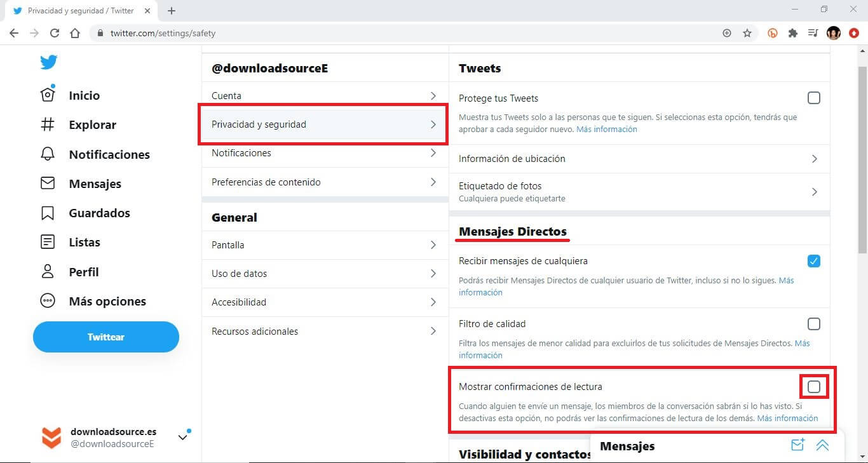
Task: Expand the Mensajes drawer with double arrow
Action: click(822, 445)
